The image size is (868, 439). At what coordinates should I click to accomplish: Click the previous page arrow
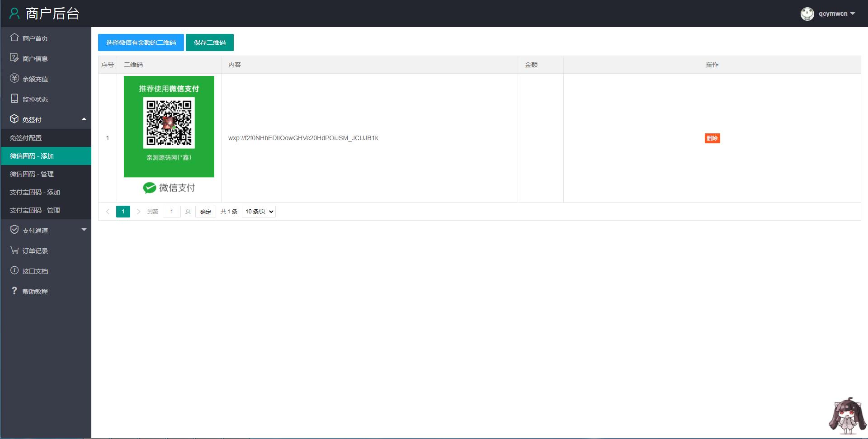pyautogui.click(x=108, y=212)
